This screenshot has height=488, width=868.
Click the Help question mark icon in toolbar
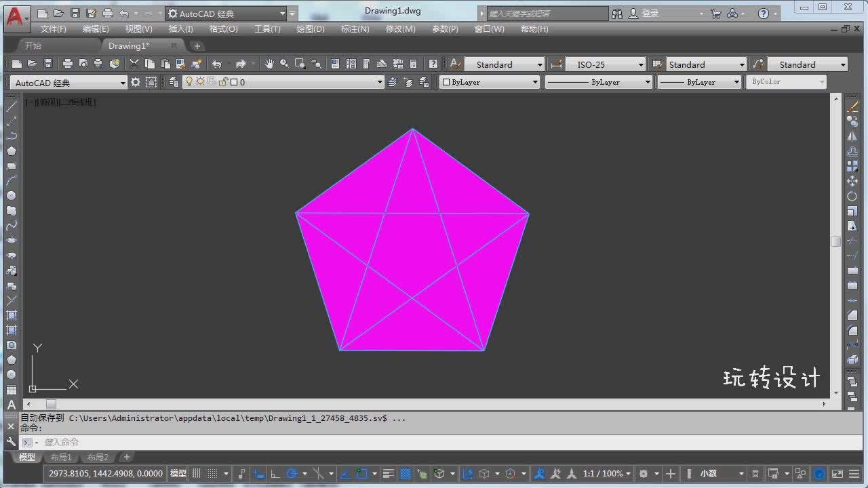pyautogui.click(x=433, y=64)
